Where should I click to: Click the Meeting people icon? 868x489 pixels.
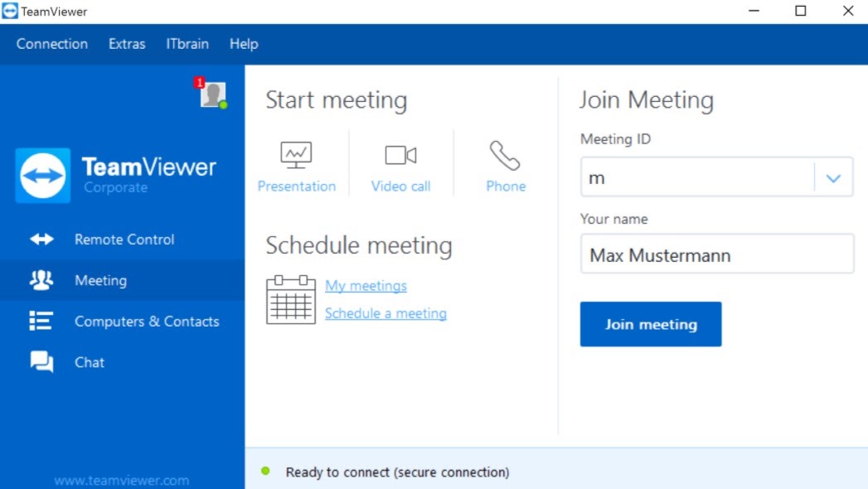[x=41, y=280]
